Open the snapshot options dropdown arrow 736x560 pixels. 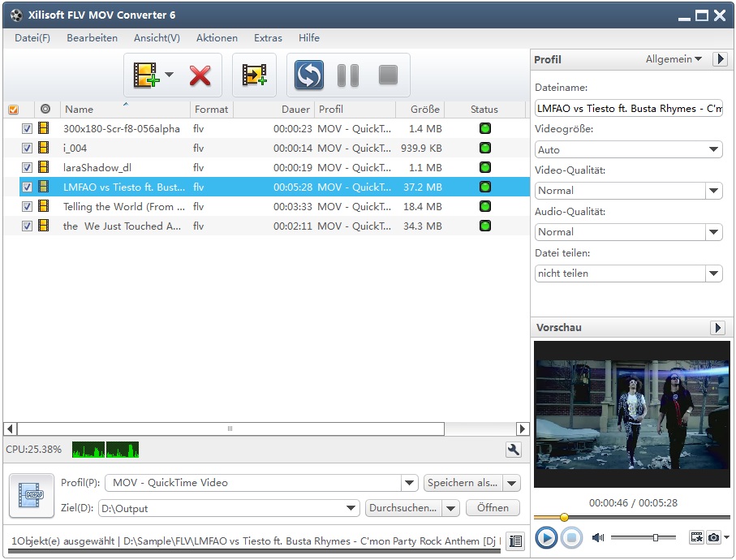point(726,537)
